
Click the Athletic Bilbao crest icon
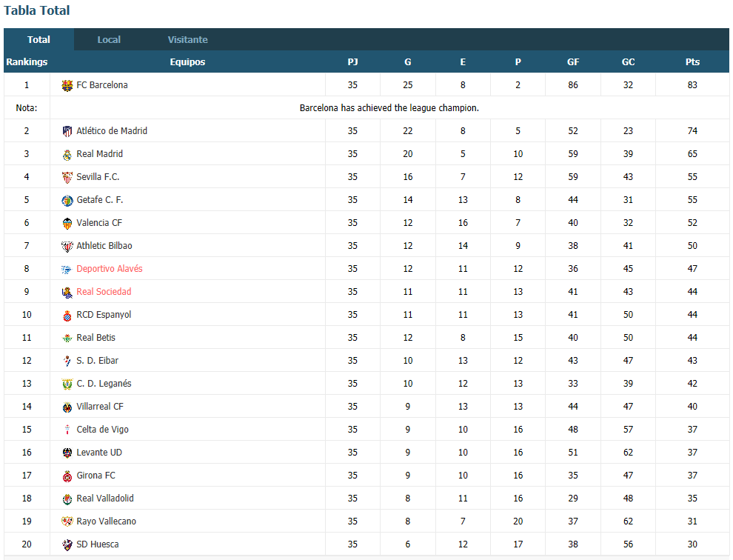67,246
